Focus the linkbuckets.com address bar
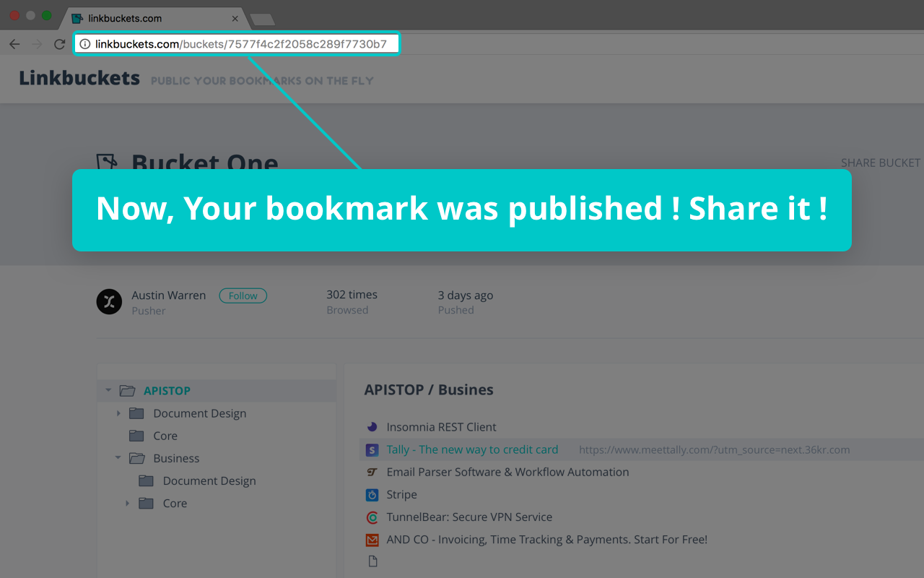Viewport: 924px width, 578px height. (236, 44)
